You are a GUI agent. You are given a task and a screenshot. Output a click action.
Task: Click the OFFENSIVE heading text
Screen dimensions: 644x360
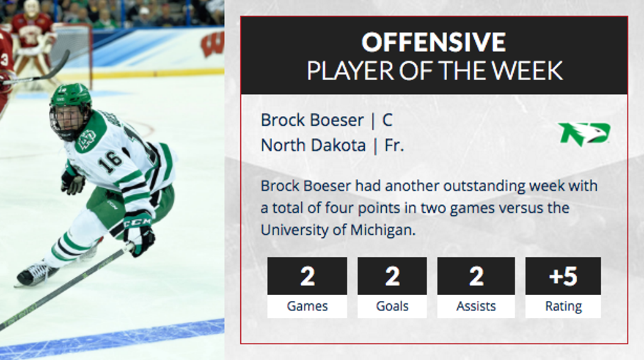pos(433,42)
